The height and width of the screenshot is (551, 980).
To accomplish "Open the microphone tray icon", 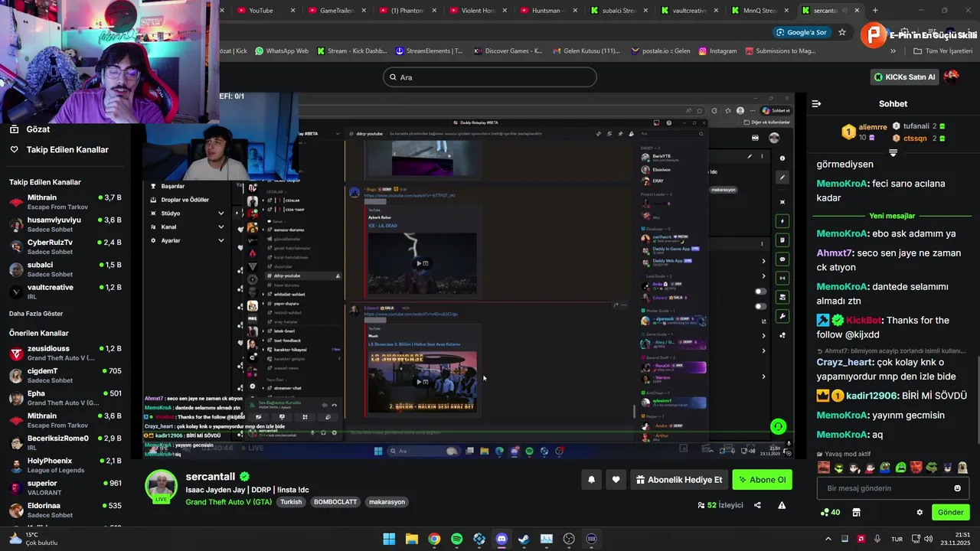I will pos(877,539).
